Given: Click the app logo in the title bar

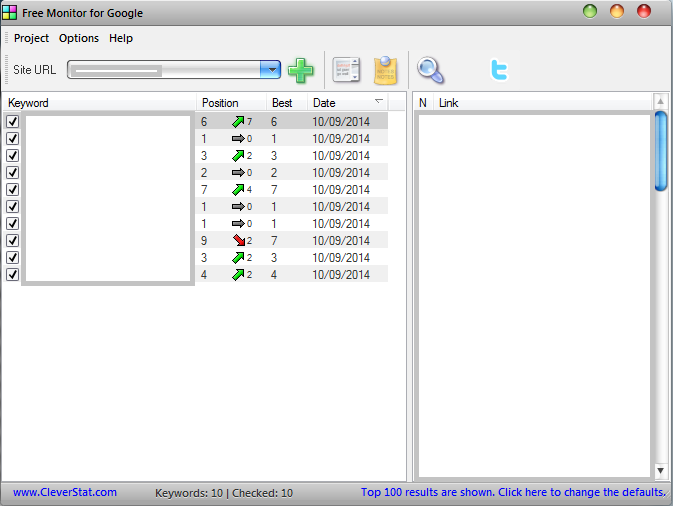Looking at the screenshot, I should point(9,13).
